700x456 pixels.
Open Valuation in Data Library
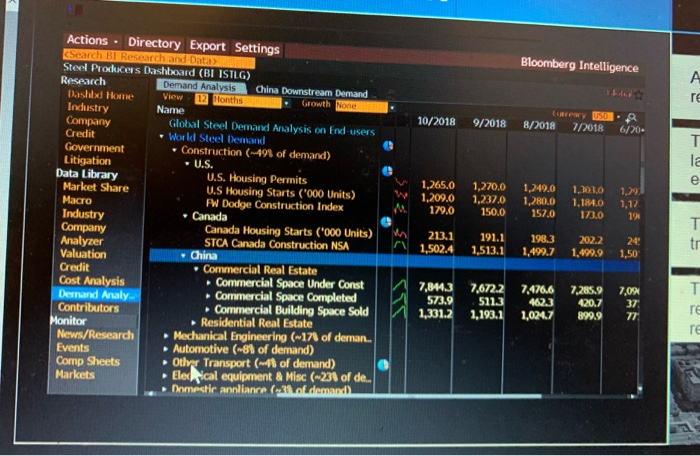click(x=83, y=254)
